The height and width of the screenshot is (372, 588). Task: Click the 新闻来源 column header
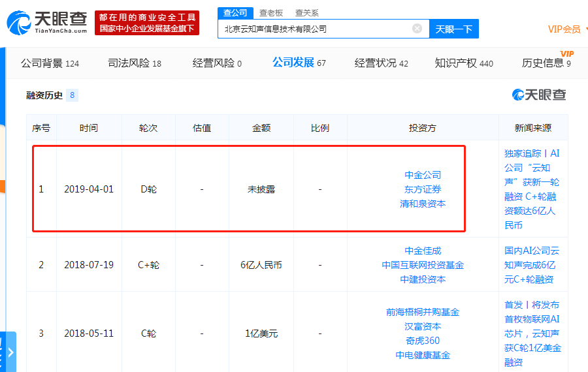(533, 128)
